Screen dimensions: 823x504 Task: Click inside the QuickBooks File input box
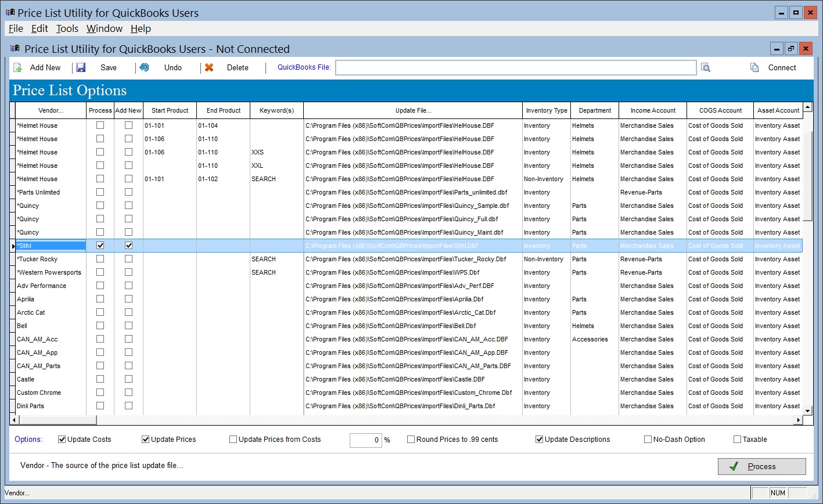(515, 67)
